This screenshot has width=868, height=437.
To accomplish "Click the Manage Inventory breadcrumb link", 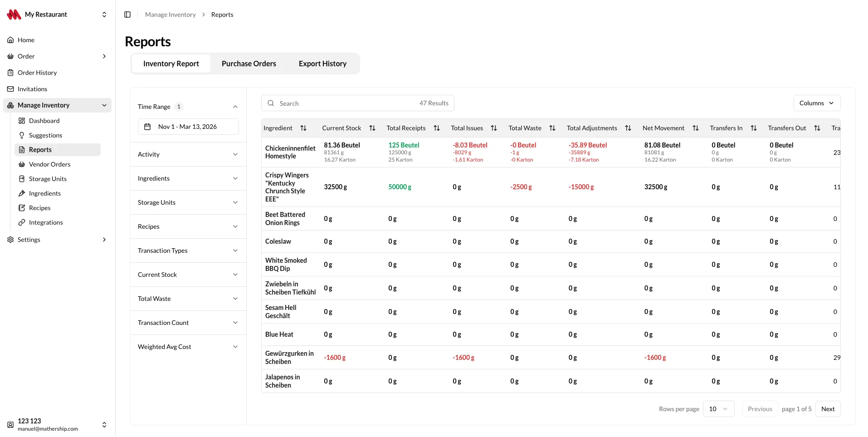I will [x=171, y=15].
